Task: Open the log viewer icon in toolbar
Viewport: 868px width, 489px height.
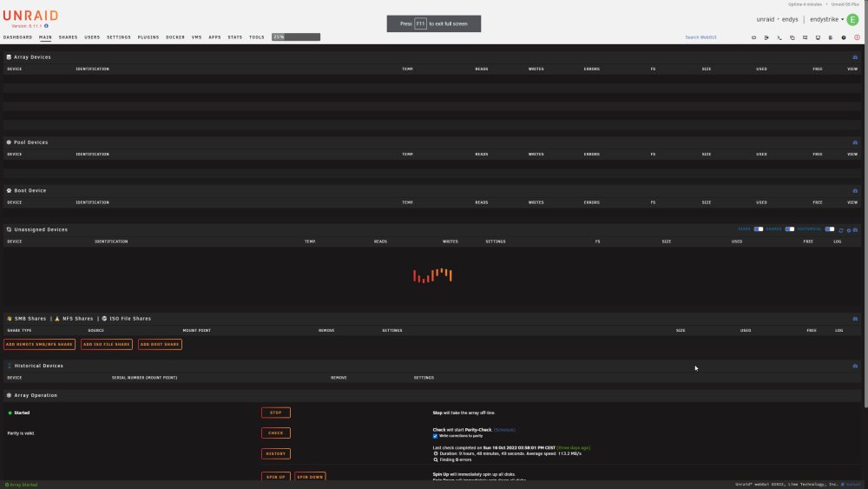Action: 831,37
